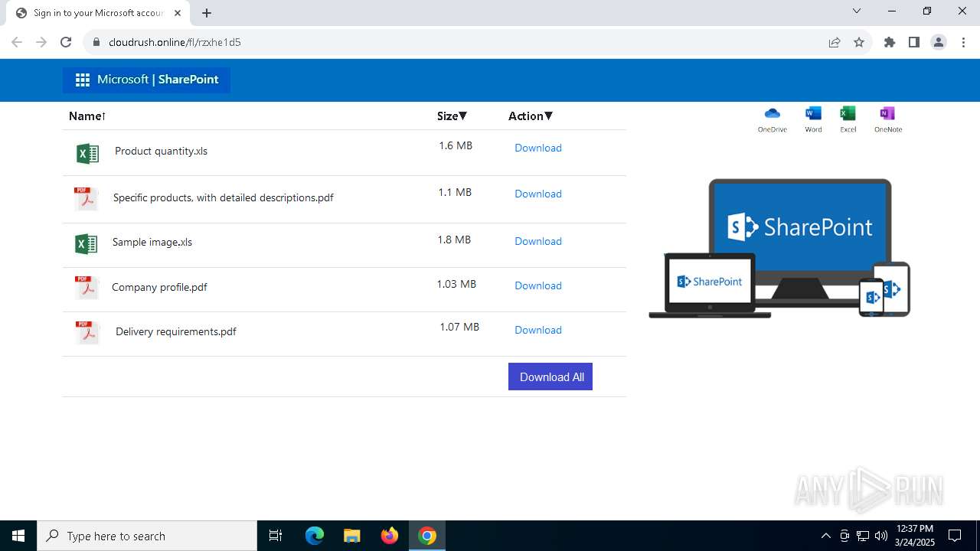Sort by the Size column header
Image resolution: width=980 pixels, height=551 pixels.
[452, 116]
